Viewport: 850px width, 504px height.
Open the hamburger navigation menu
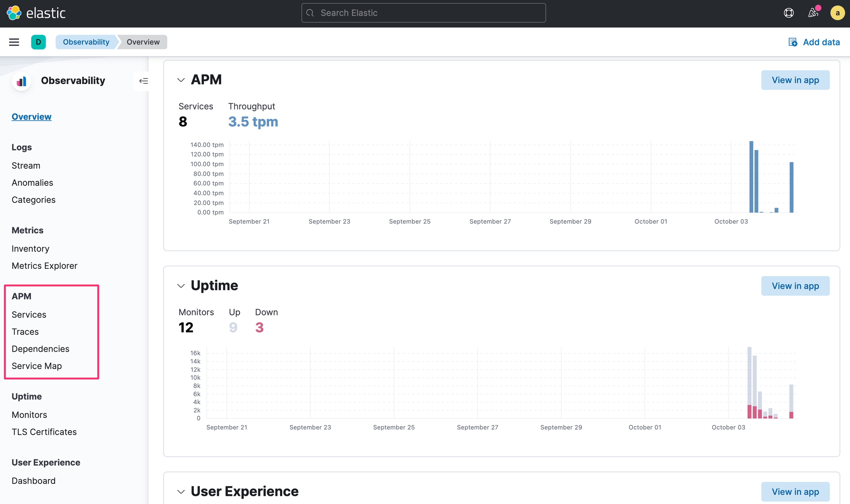point(14,42)
